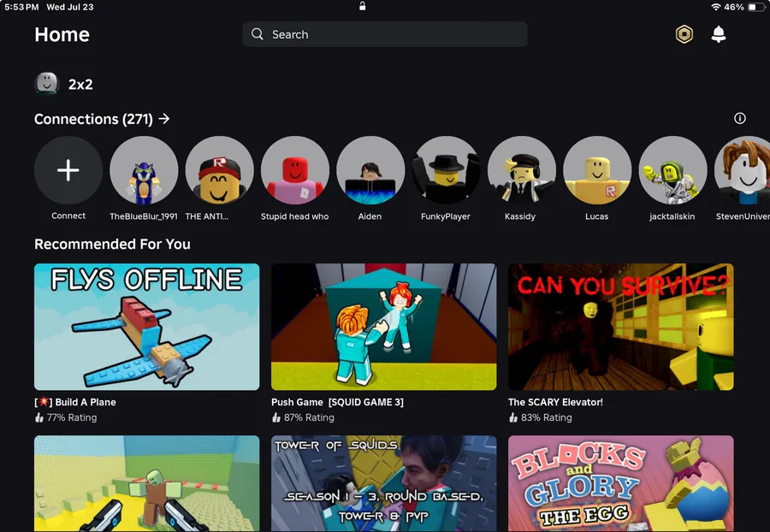
Task: Open the zombie shooter game thumbnail
Action: [x=147, y=483]
